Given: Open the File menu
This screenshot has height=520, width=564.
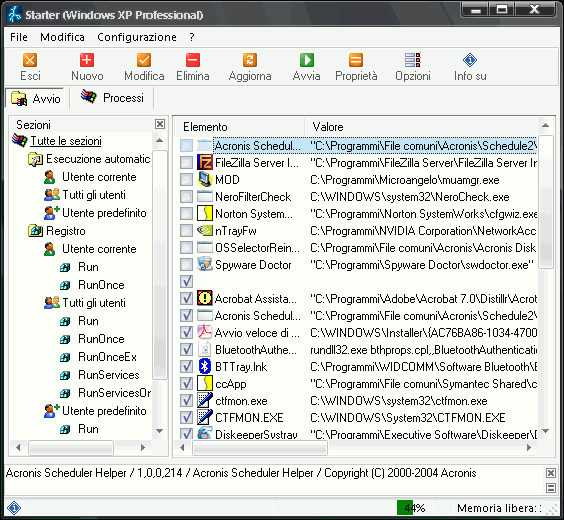Looking at the screenshot, I should pos(19,37).
